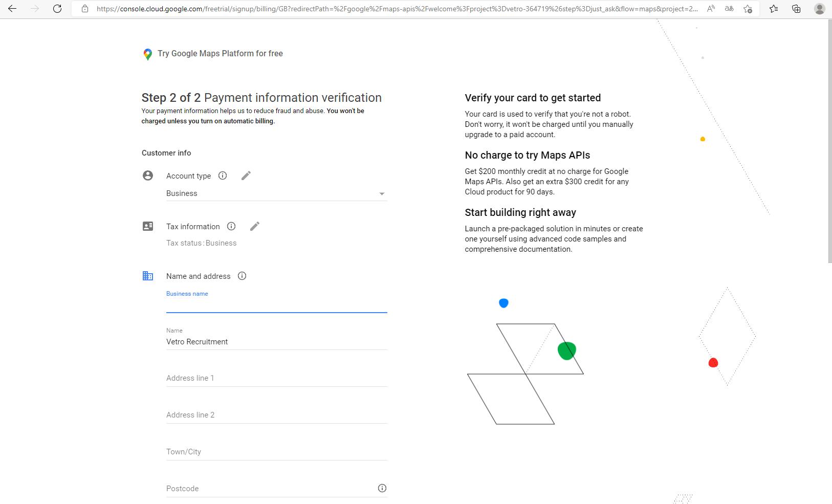This screenshot has width=832, height=504.
Task: Click the Town/City field
Action: [276, 452]
